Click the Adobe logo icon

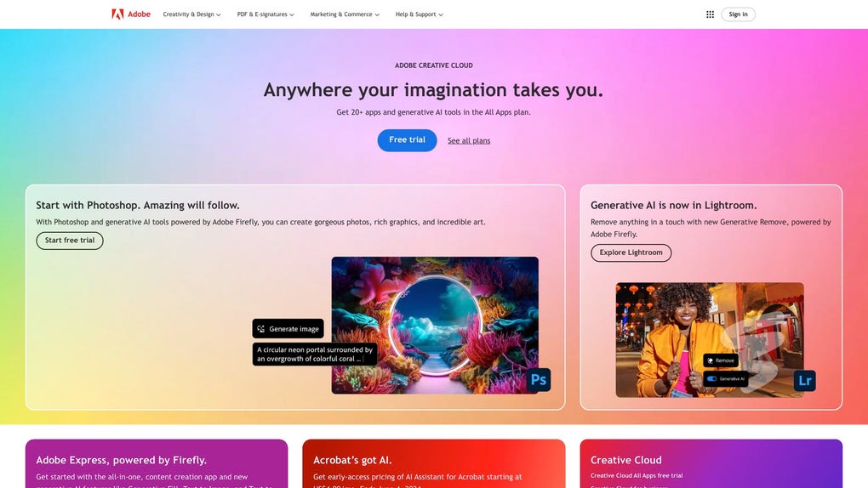[x=117, y=14]
